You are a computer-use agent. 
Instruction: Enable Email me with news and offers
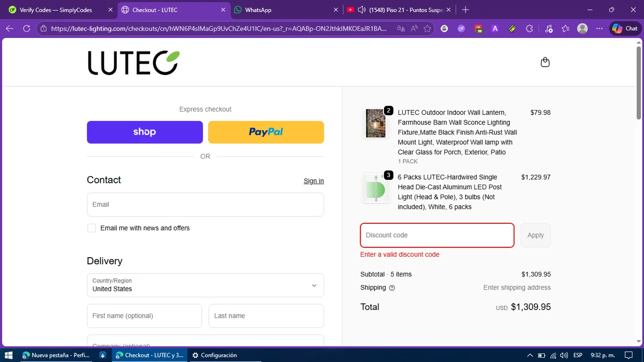91,228
